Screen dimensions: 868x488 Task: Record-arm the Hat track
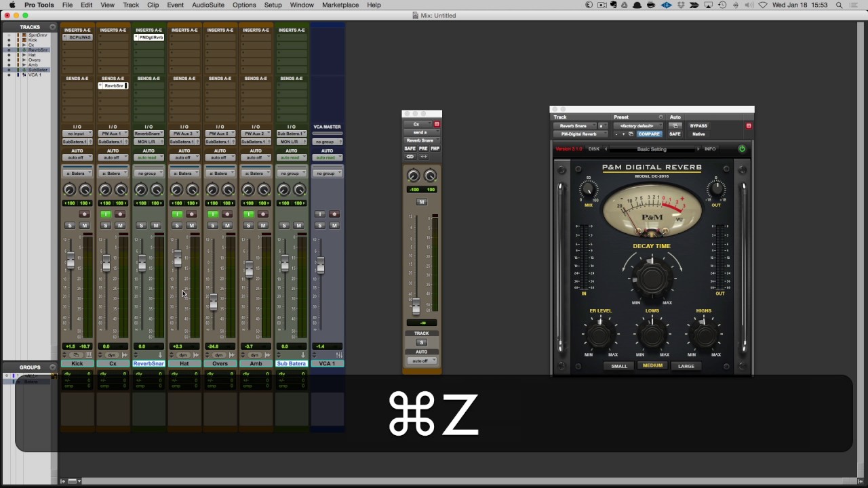tap(191, 214)
